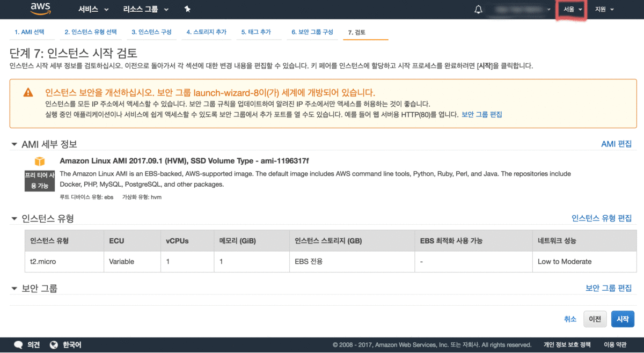Go to step 4. 스토리지 추가
The width and height of the screenshot is (644, 353).
(207, 32)
